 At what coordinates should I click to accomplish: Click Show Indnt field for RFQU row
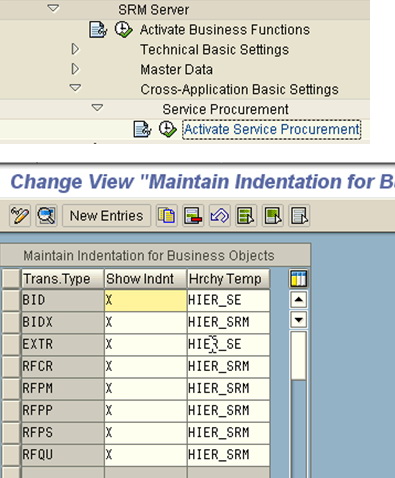(x=145, y=455)
